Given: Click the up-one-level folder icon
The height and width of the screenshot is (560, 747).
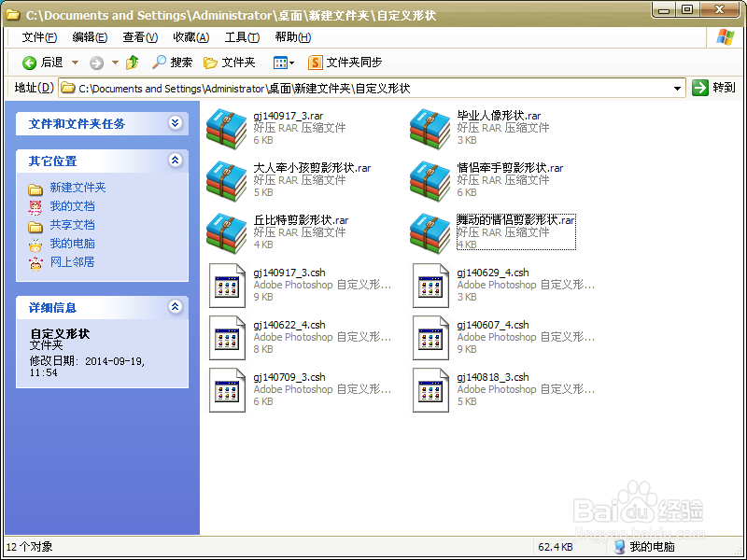Looking at the screenshot, I should (x=133, y=63).
